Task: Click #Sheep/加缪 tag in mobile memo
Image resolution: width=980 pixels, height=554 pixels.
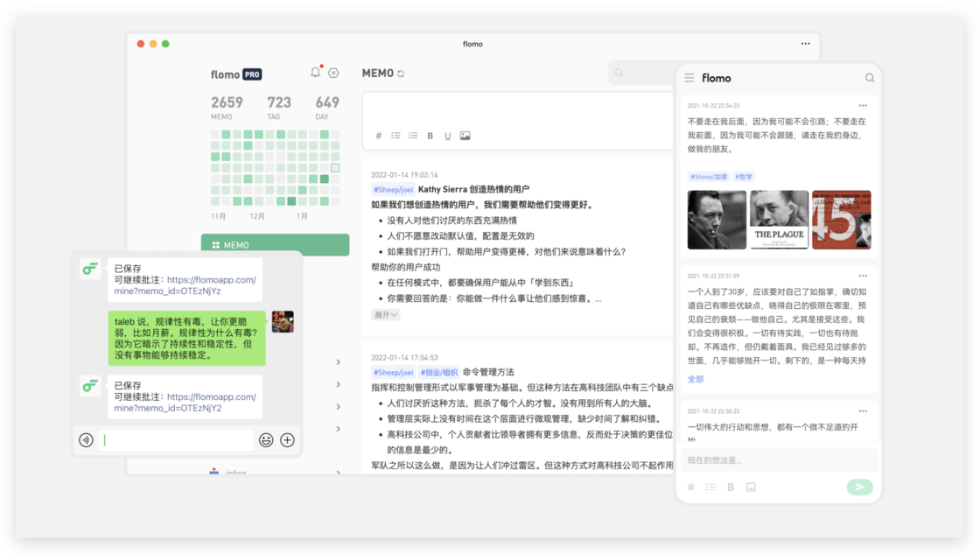Action: [x=709, y=177]
